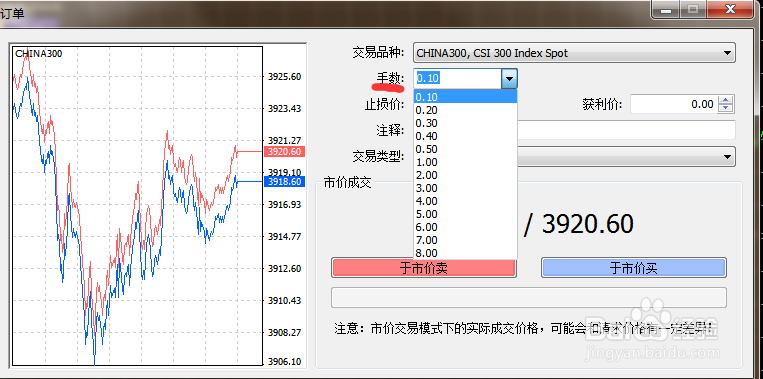Choose 0.40 in the volume list
763x379 pixels.
465,136
